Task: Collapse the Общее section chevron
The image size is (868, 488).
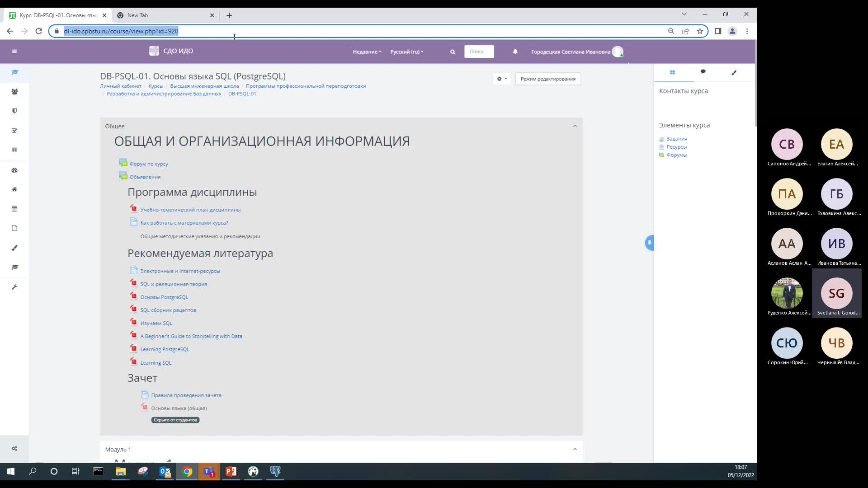Action: (x=575, y=126)
